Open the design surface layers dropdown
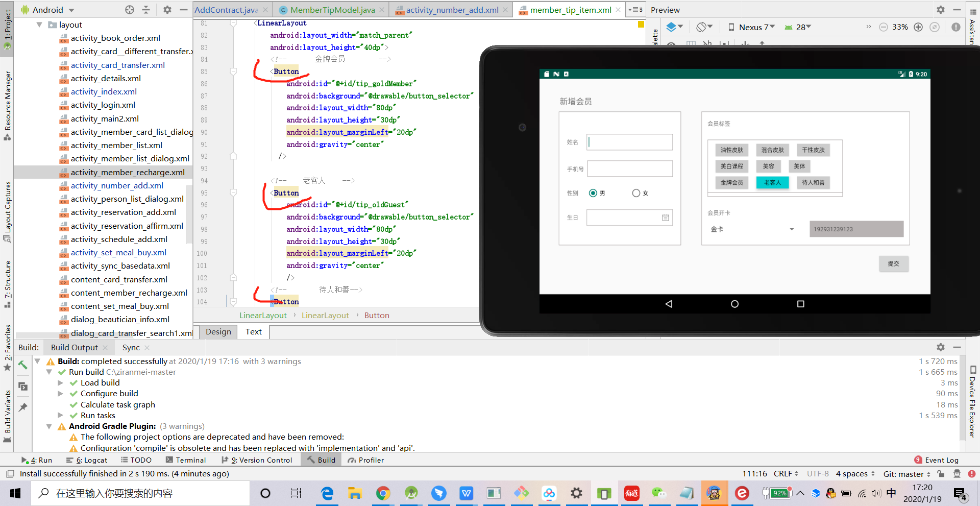The width and height of the screenshot is (980, 506). pos(674,27)
